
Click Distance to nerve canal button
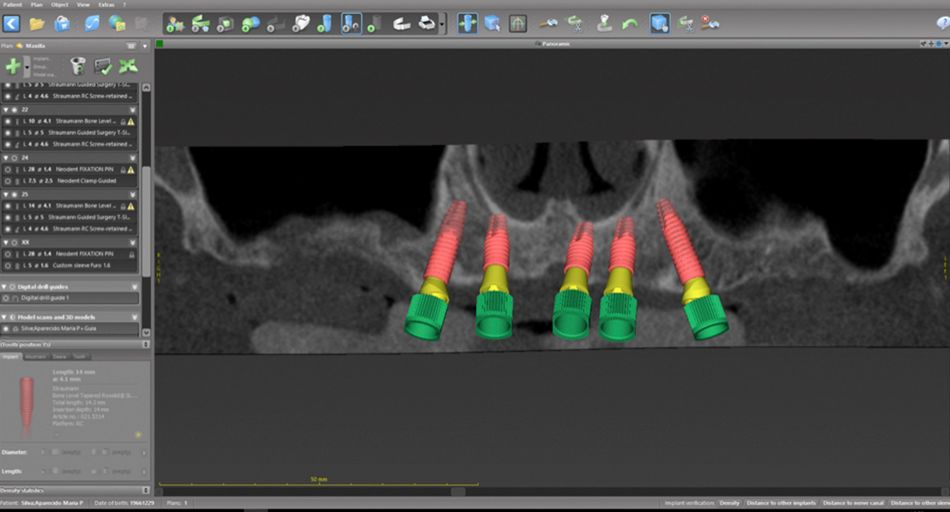pyautogui.click(x=853, y=503)
